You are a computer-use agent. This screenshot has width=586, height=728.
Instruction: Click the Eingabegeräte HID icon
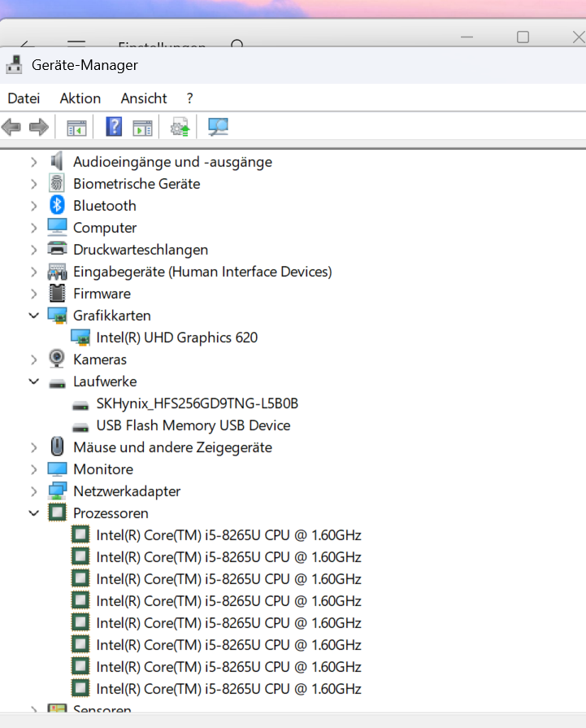[x=57, y=271]
